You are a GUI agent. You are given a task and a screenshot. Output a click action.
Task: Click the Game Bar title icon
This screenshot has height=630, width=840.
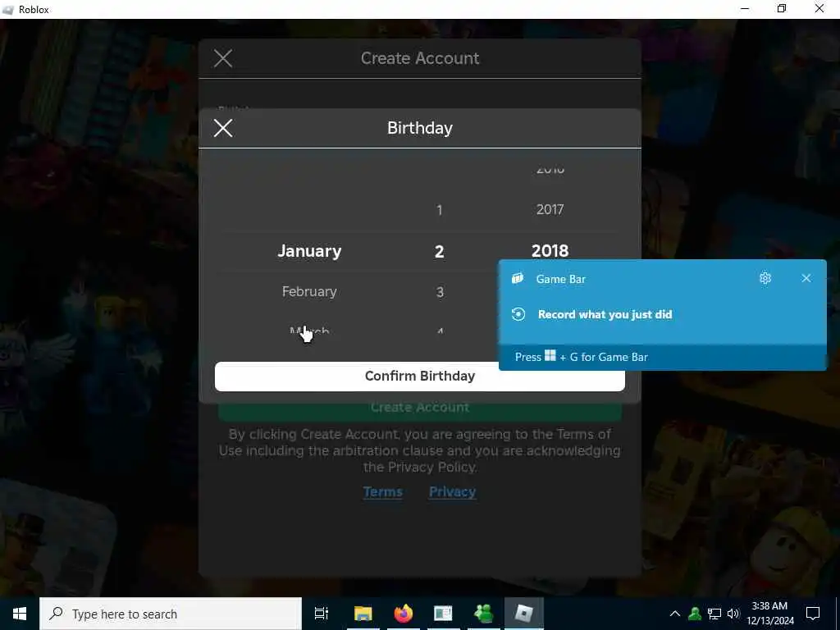coord(518,279)
